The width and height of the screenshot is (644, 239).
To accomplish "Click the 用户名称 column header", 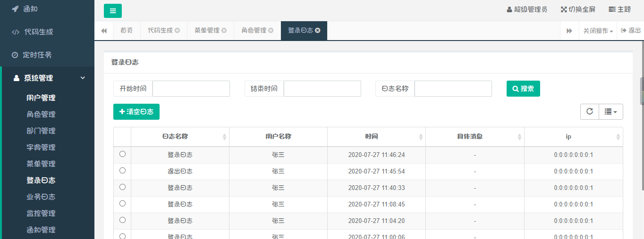I will coord(278,137).
